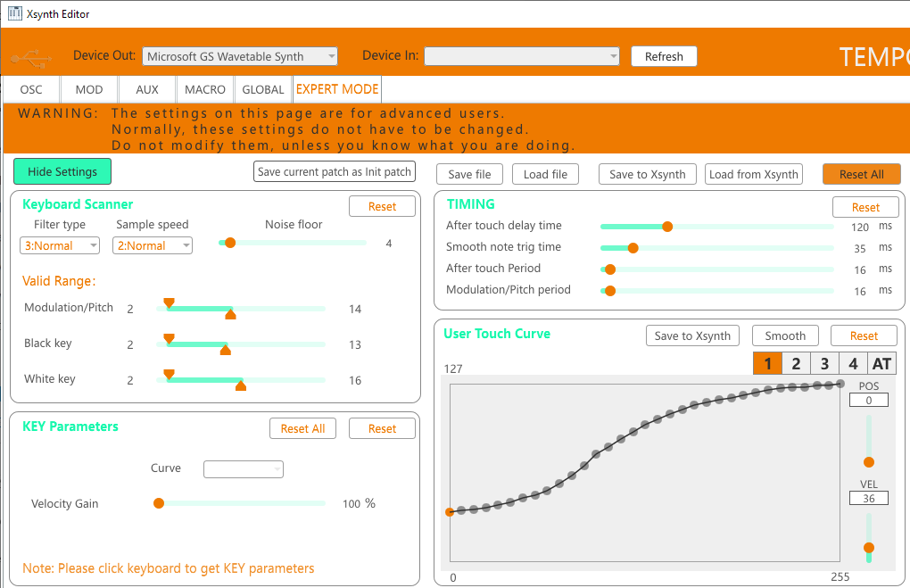Click the Save file button
The image size is (910, 588).
click(469, 174)
